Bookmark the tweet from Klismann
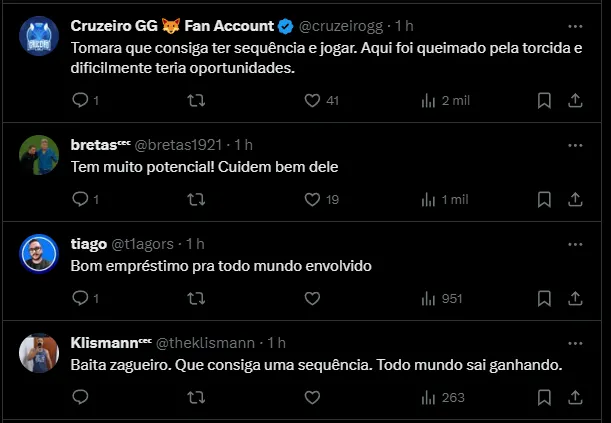The width and height of the screenshot is (611, 423). pos(544,397)
